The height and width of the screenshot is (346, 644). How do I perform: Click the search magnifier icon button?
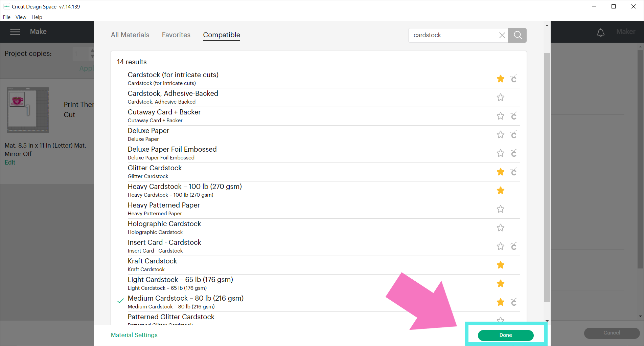[x=517, y=35]
